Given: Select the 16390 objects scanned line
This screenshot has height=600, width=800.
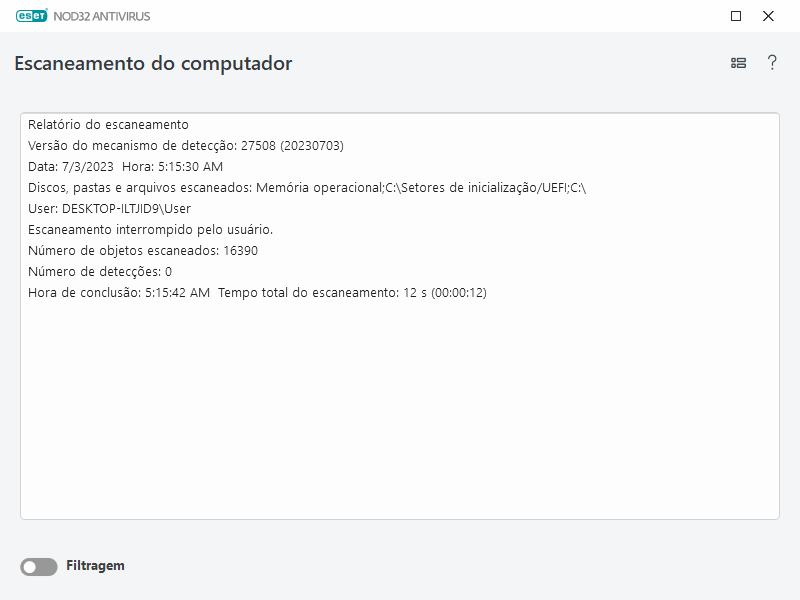Looking at the screenshot, I should (142, 252).
